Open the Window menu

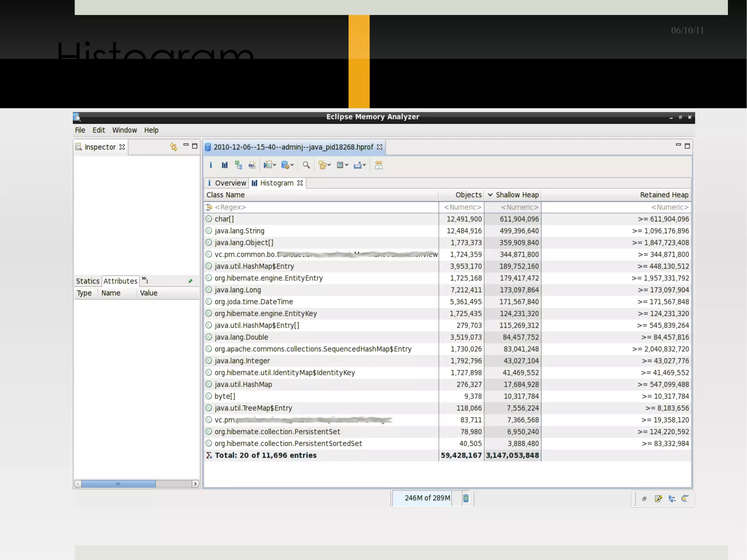coord(124,130)
